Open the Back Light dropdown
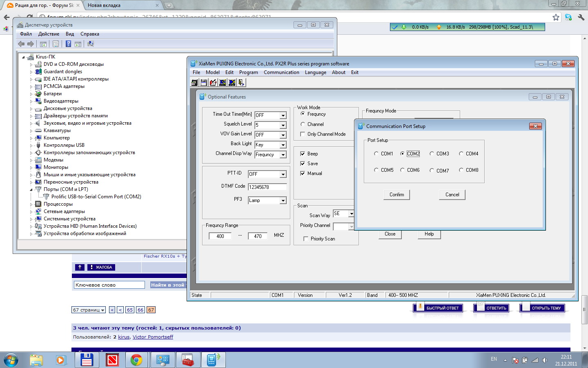The width and height of the screenshot is (588, 368). 283,145
